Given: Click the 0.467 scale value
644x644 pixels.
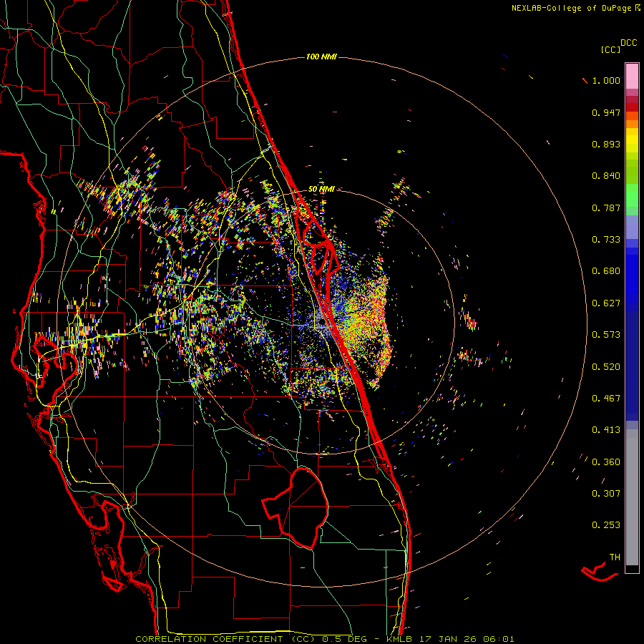Looking at the screenshot, I should [606, 399].
